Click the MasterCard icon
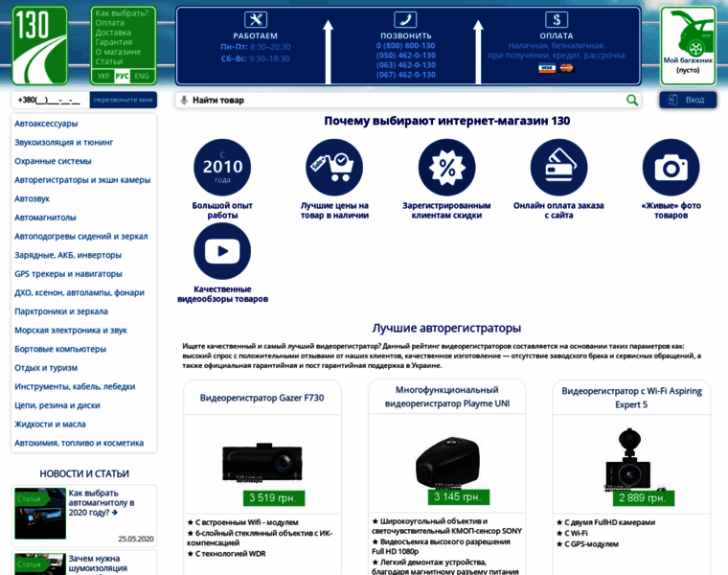The height and width of the screenshot is (575, 728). click(x=566, y=68)
